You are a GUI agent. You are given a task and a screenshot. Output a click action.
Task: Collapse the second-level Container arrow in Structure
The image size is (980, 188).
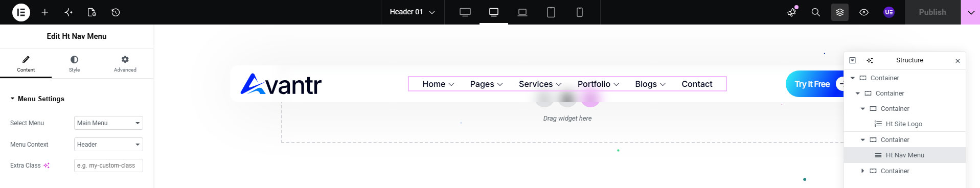857,93
